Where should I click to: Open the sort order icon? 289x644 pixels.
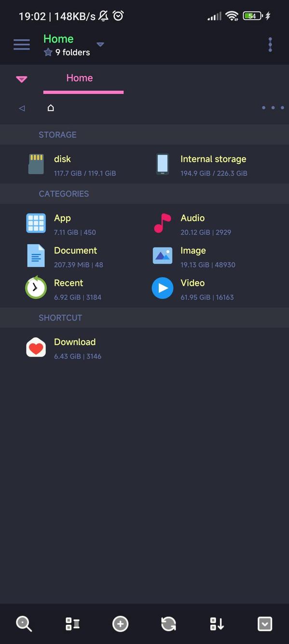click(217, 624)
